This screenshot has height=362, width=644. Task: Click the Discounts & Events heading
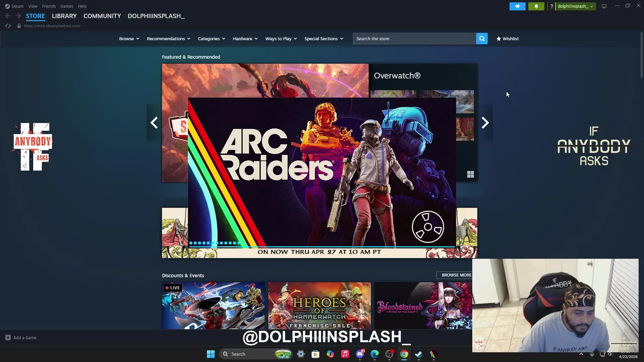[x=183, y=276]
